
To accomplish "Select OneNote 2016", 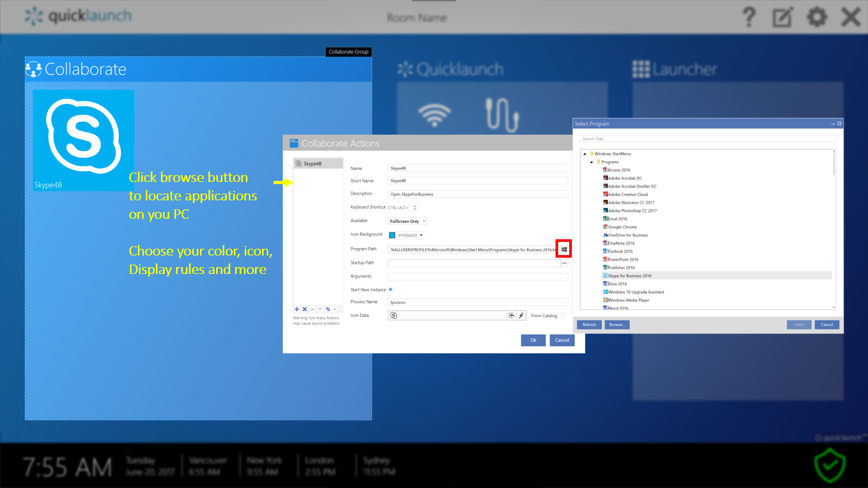I will coord(619,243).
